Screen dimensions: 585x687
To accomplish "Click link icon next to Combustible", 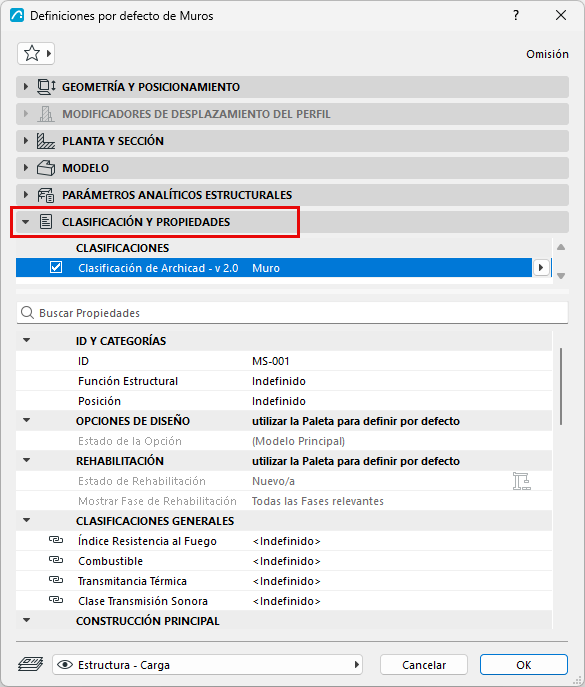I will [x=56, y=560].
